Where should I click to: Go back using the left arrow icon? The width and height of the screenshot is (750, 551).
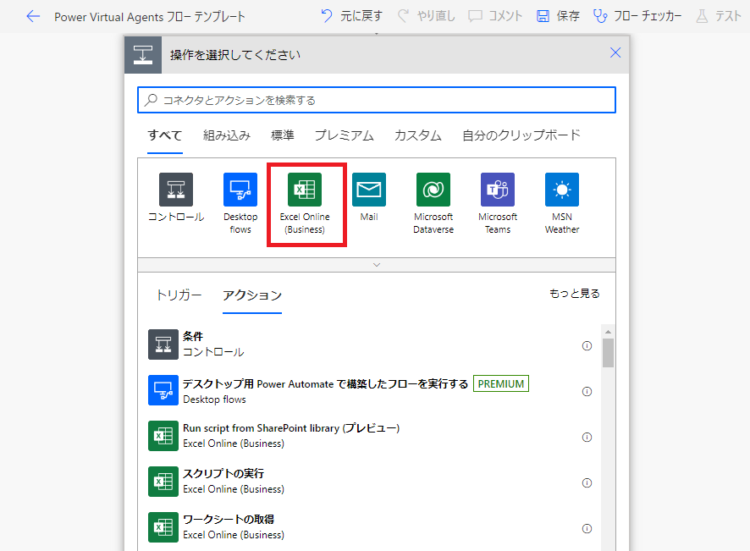point(33,16)
